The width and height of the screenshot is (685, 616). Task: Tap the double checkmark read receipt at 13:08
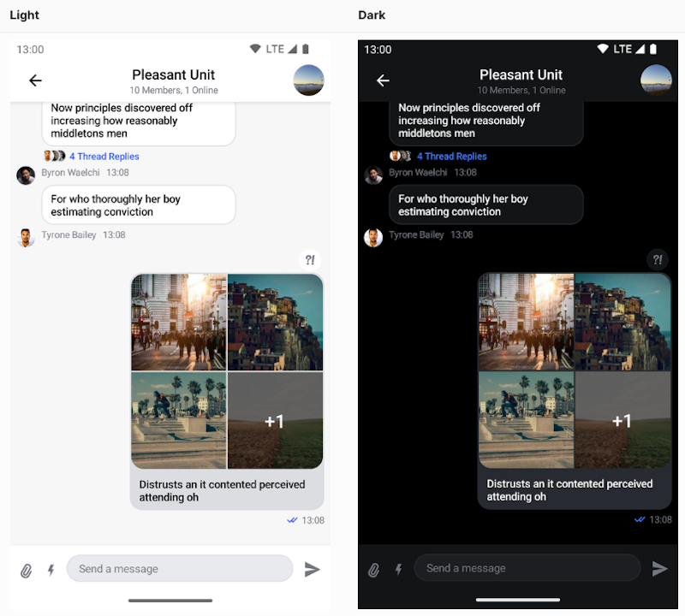294,519
